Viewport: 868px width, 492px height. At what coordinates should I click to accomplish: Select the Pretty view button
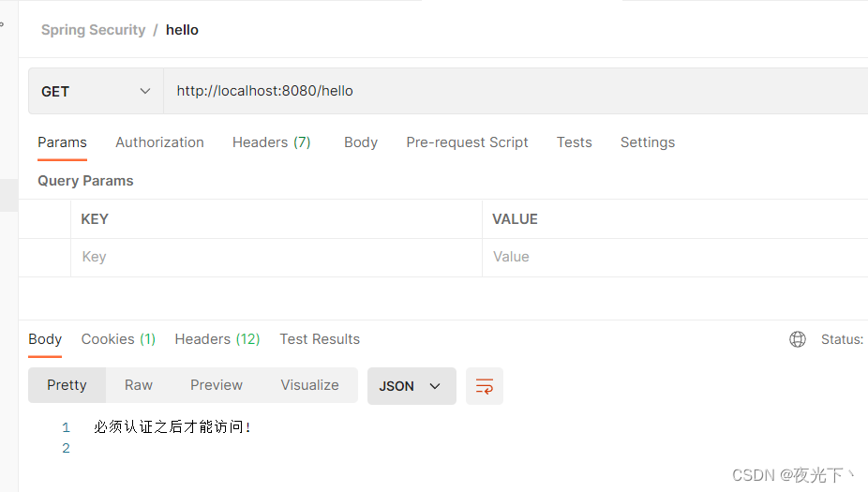tap(67, 385)
